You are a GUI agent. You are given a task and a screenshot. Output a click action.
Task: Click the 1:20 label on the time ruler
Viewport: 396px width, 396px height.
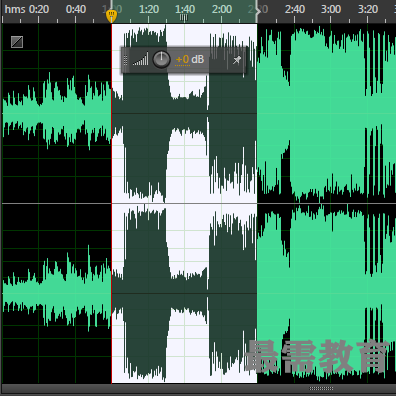click(x=149, y=9)
